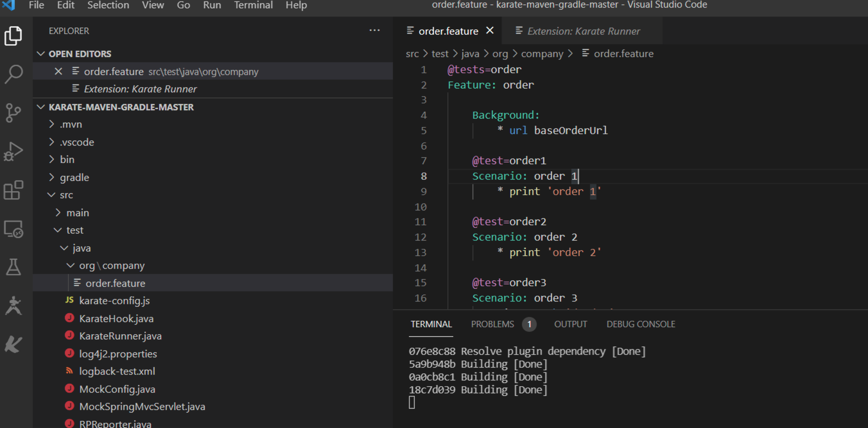Screen dimensions: 868x428
Task: Open the Karate Runner activity bar icon
Action: point(13,305)
